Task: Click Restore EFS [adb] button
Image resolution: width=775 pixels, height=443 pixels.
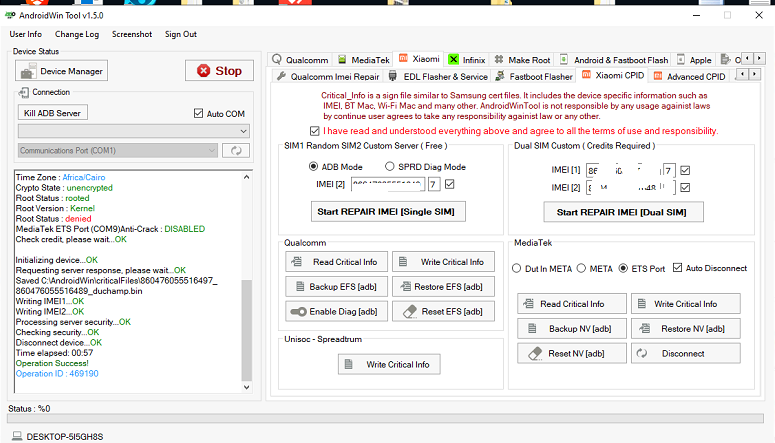Action: pyautogui.click(x=443, y=287)
